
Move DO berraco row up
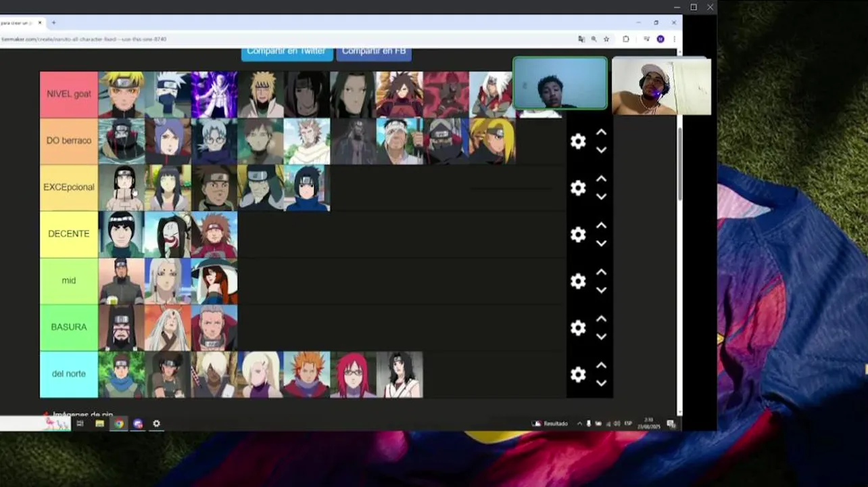tap(601, 133)
